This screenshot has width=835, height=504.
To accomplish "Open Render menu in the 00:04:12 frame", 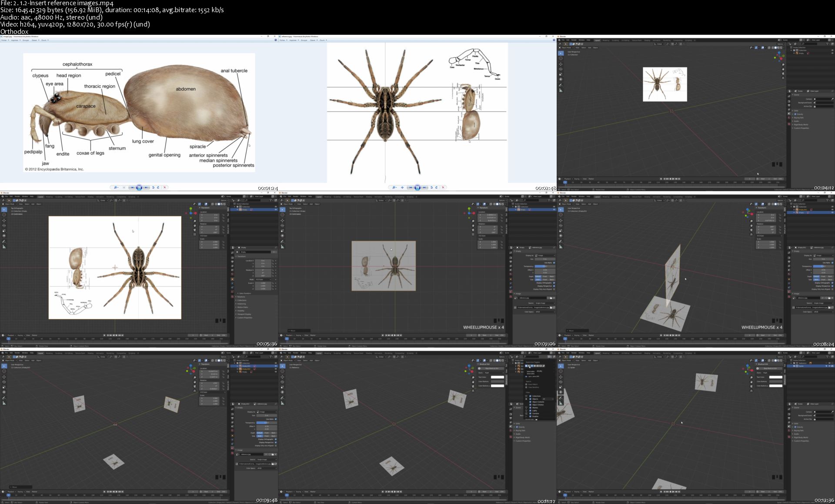I will [x=574, y=40].
